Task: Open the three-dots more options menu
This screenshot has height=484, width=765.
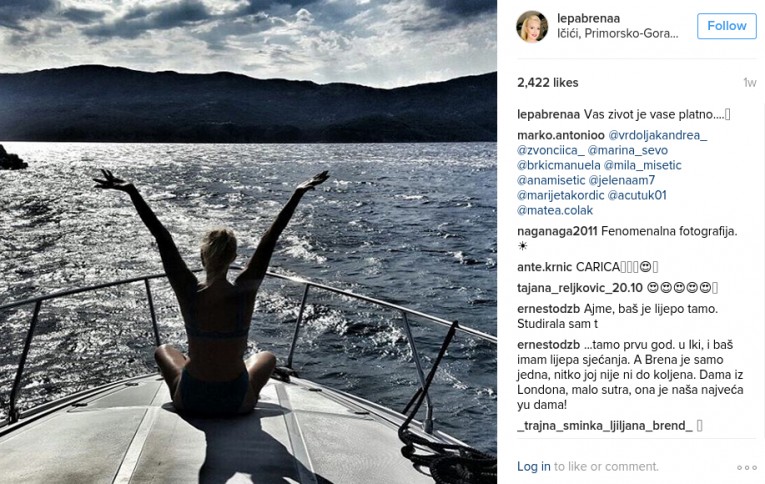Action: [747, 467]
